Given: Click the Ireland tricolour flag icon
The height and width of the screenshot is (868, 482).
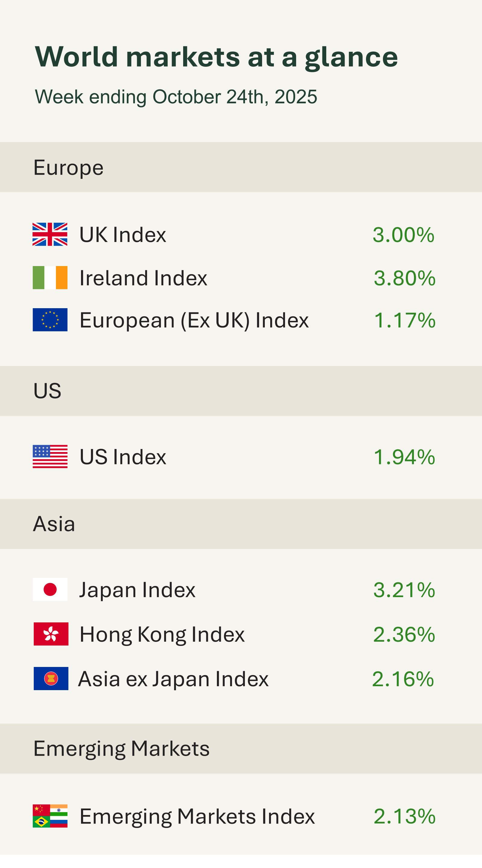Looking at the screenshot, I should [50, 278].
